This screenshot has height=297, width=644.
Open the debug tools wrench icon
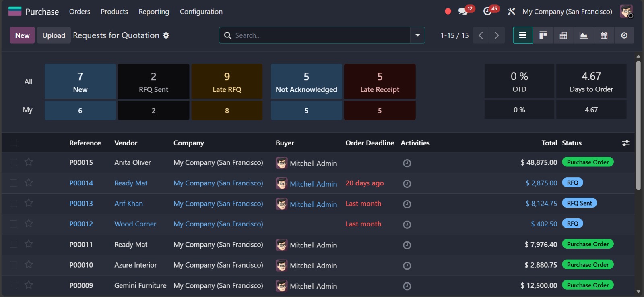point(512,12)
